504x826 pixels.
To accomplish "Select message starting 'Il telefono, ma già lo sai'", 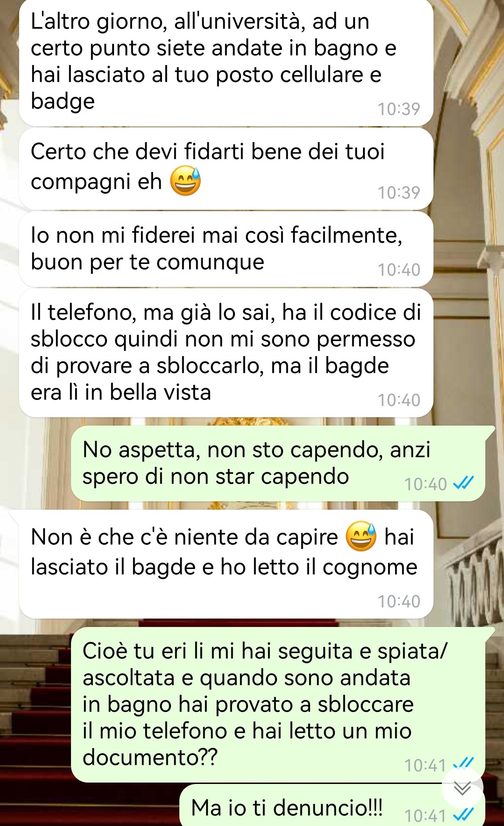I will 226,353.
